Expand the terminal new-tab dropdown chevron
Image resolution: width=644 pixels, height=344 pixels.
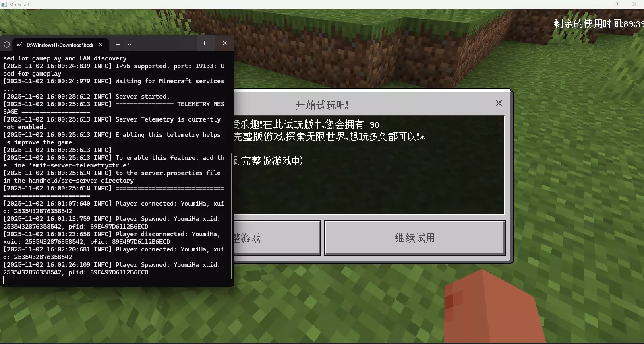click(130, 45)
